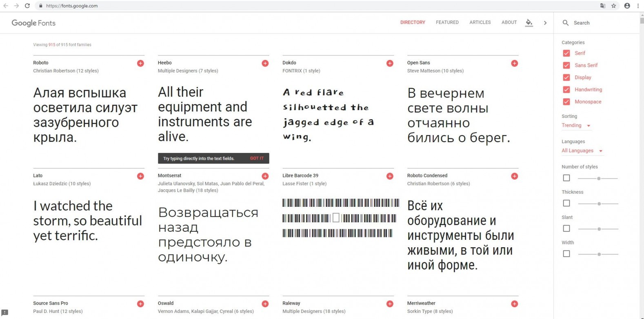The width and height of the screenshot is (644, 319).
Task: Adjust the Thickness slider
Action: click(x=598, y=204)
